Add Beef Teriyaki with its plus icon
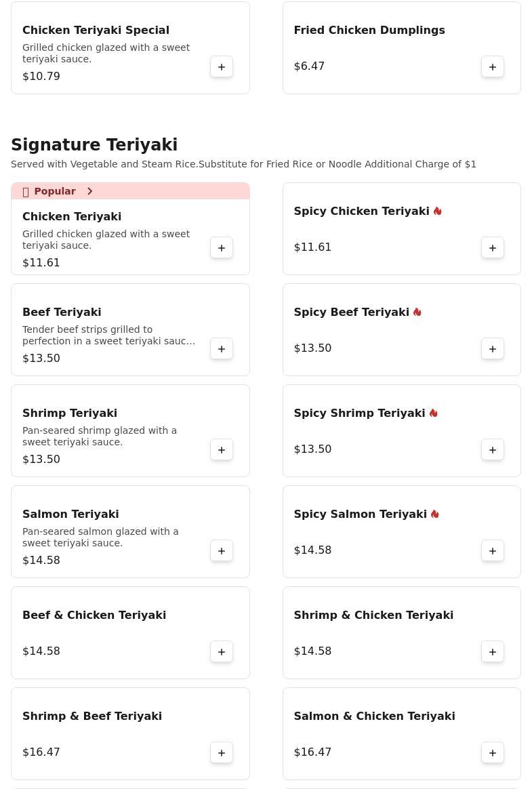The height and width of the screenshot is (789, 532). (222, 348)
